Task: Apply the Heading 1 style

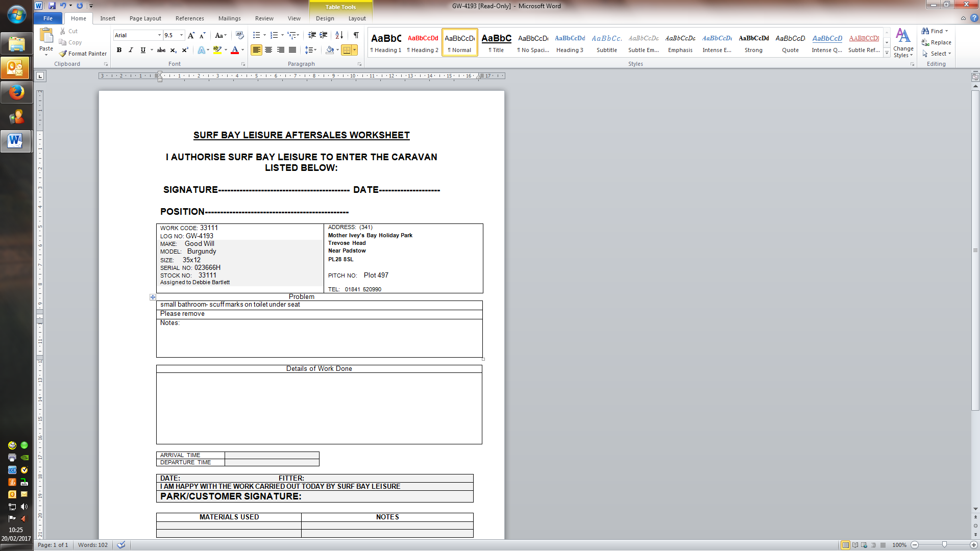Action: [x=386, y=42]
